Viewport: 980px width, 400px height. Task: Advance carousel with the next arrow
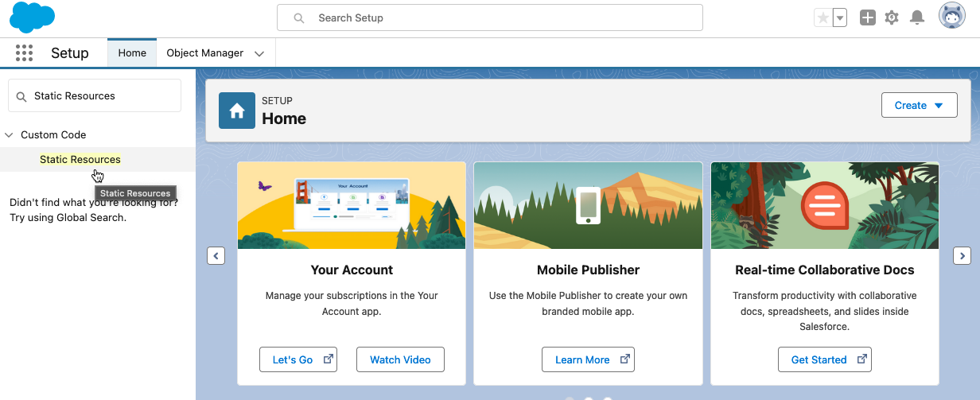point(962,255)
